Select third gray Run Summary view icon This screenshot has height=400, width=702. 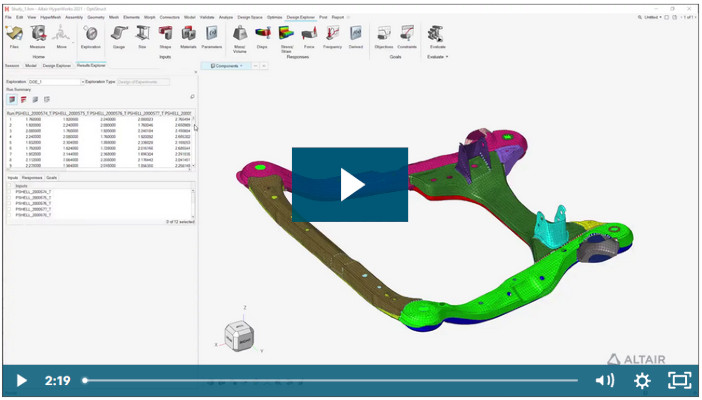[35, 99]
